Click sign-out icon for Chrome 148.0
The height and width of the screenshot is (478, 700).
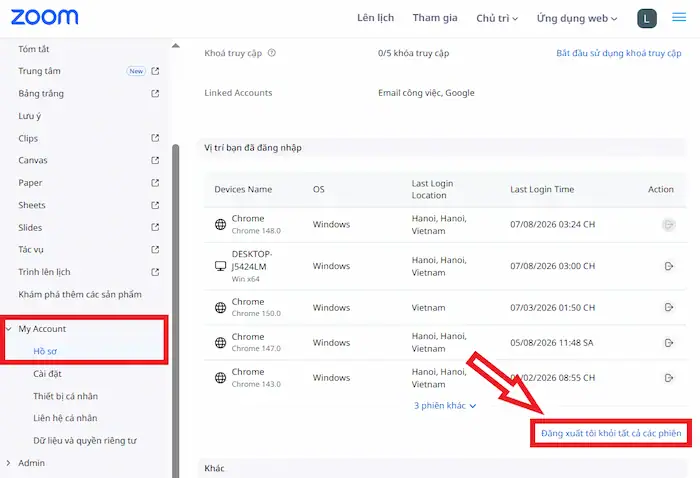669,224
